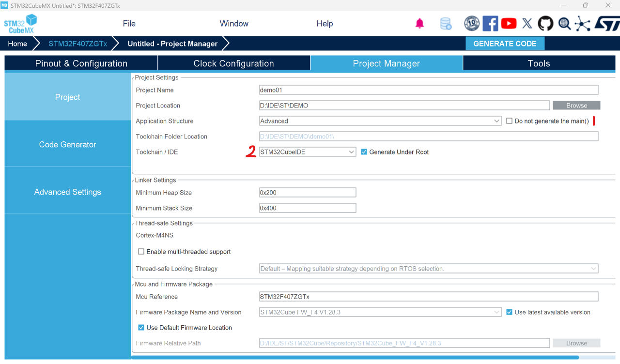620x364 pixels.
Task: Uncheck Use latest available version
Action: pyautogui.click(x=509, y=312)
